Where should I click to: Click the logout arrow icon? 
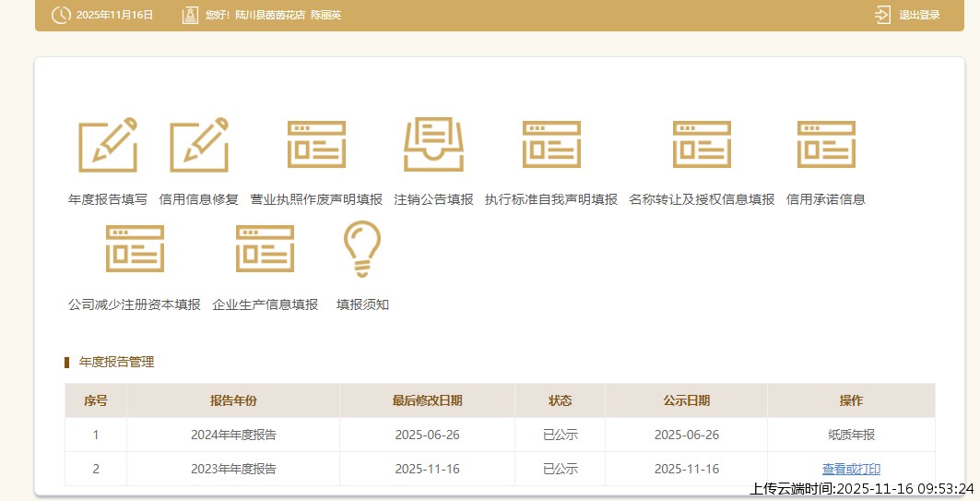click(x=882, y=15)
